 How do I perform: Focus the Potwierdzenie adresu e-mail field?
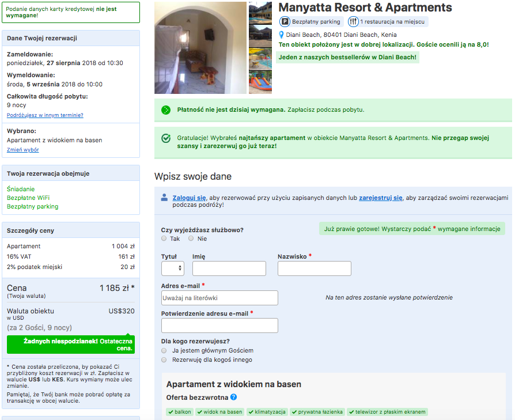pyautogui.click(x=219, y=326)
